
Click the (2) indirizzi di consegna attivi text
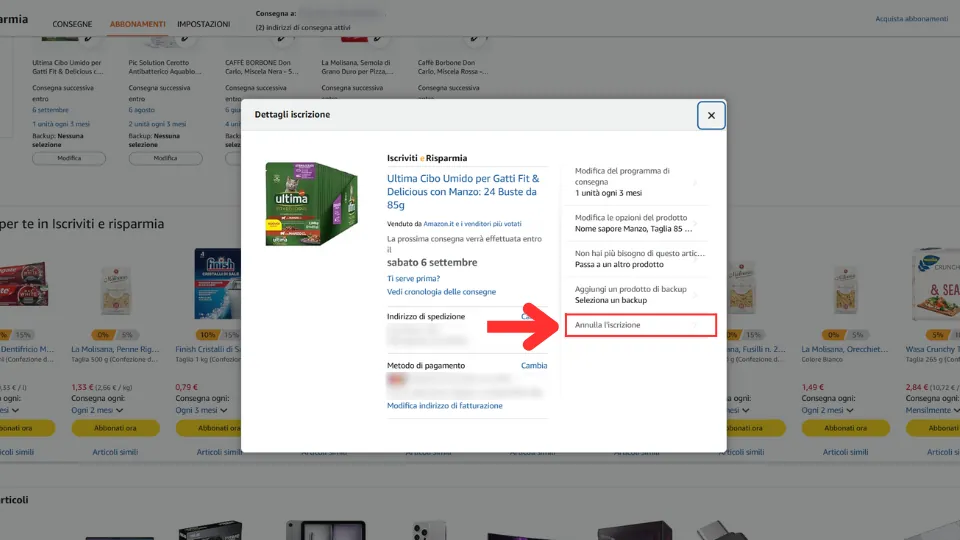(x=303, y=28)
